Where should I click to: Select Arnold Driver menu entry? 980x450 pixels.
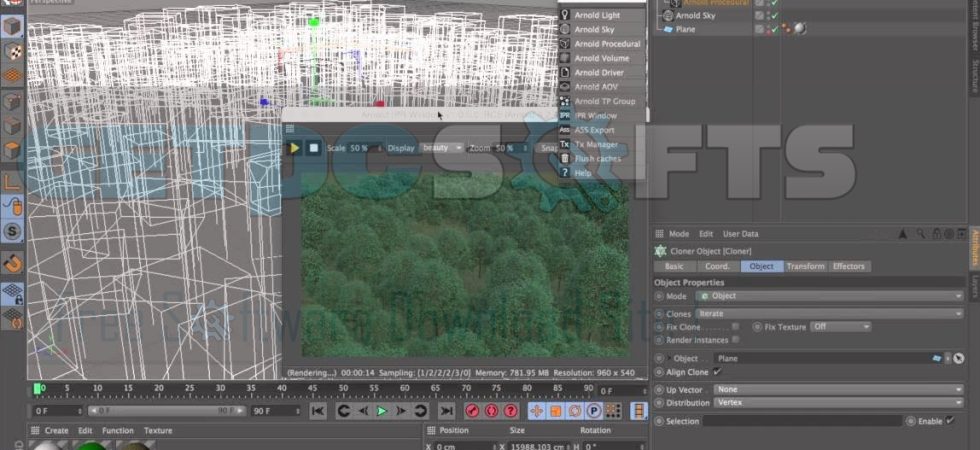pyautogui.click(x=599, y=72)
